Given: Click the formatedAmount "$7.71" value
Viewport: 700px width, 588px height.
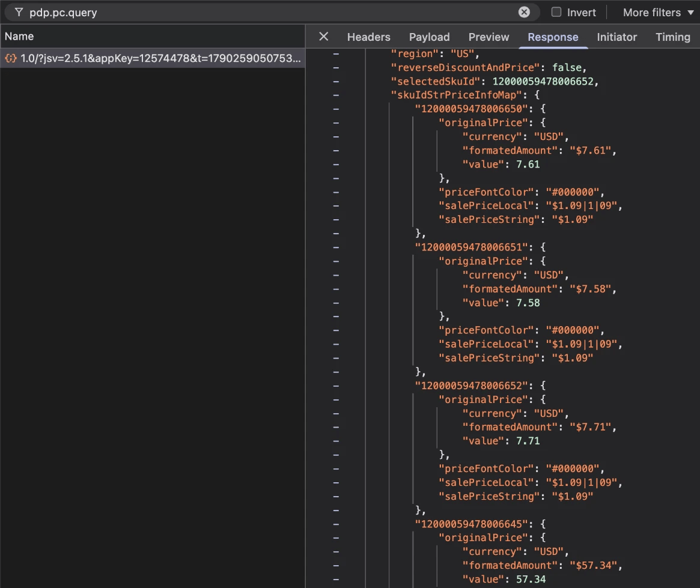Looking at the screenshot, I should (x=590, y=427).
